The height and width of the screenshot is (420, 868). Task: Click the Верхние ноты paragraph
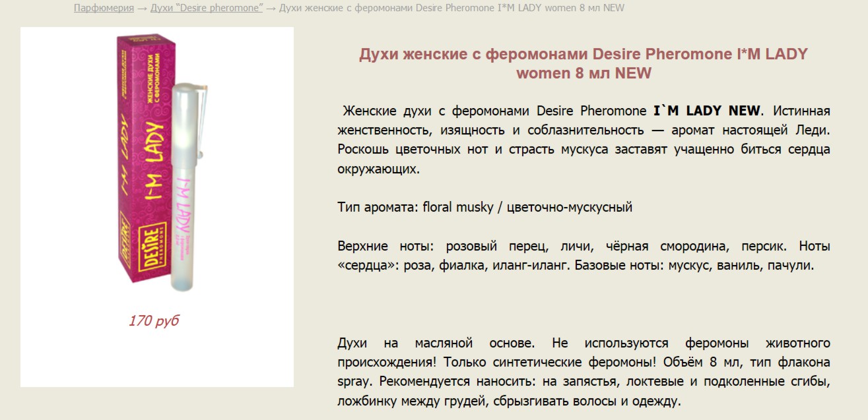pos(584,256)
